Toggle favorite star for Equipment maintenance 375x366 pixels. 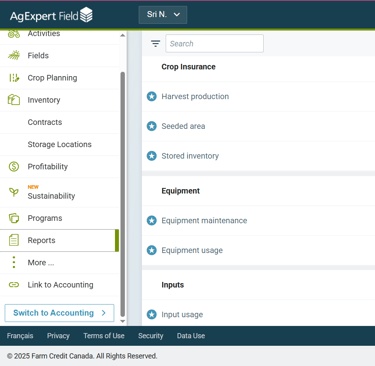pyautogui.click(x=152, y=220)
